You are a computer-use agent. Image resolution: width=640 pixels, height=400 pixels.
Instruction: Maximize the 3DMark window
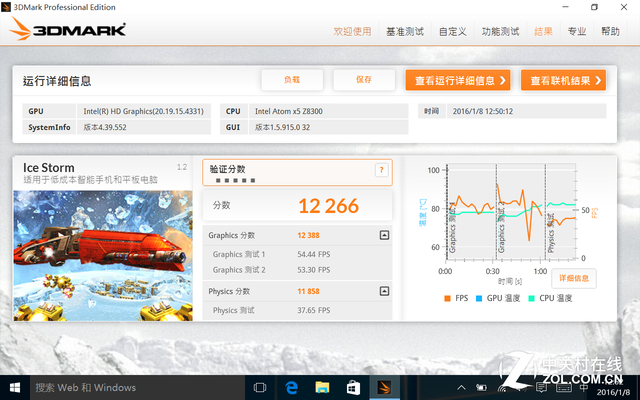coord(594,7)
